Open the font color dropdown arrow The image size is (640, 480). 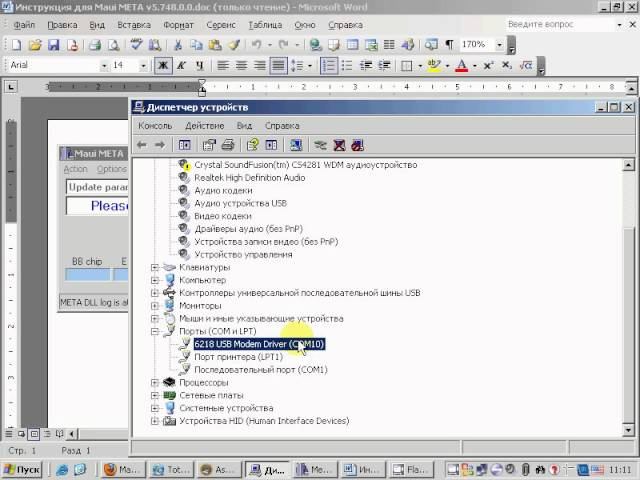click(475, 66)
